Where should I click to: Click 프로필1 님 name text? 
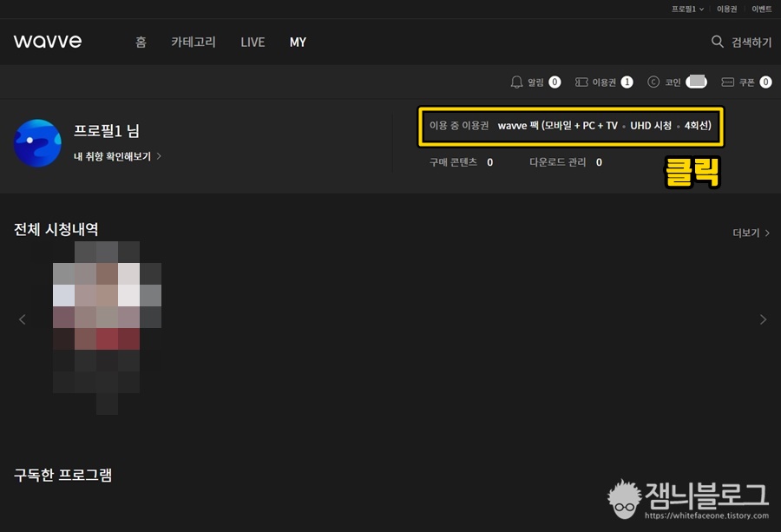(107, 131)
